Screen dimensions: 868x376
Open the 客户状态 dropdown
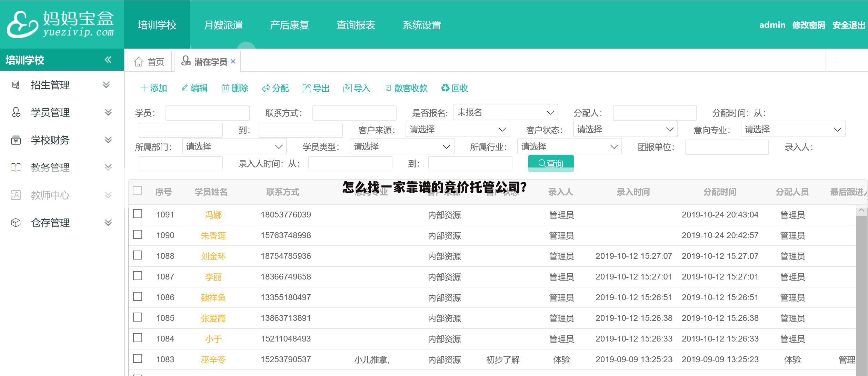625,129
